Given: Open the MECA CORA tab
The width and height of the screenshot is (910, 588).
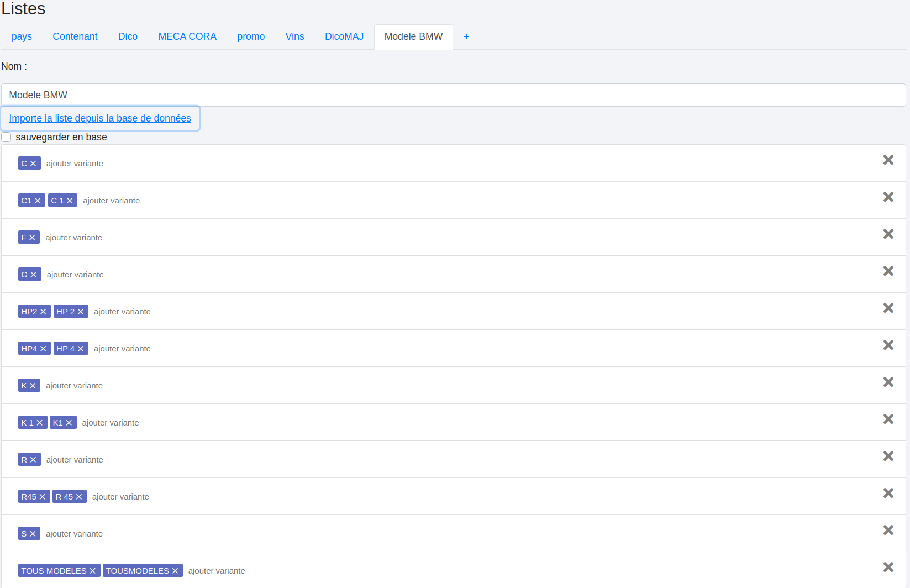Looking at the screenshot, I should pyautogui.click(x=187, y=36).
